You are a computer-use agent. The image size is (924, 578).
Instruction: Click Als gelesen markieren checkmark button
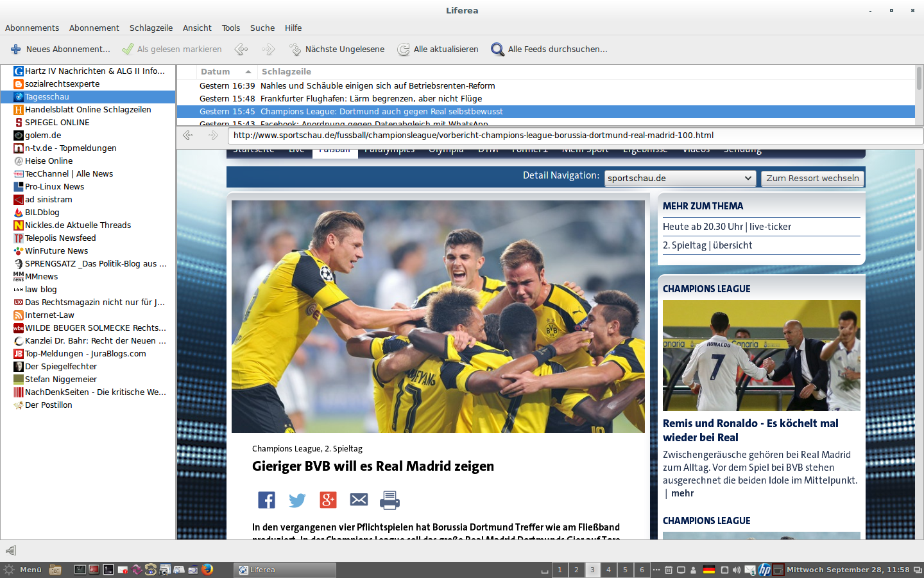coord(172,49)
